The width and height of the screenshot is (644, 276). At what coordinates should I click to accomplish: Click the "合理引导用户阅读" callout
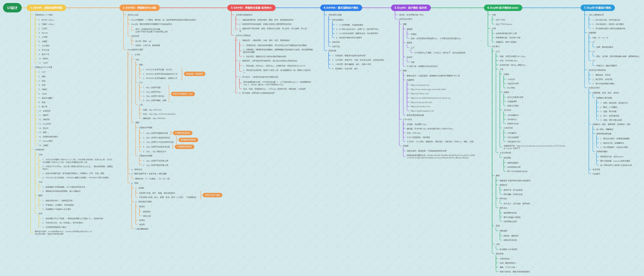pos(212,195)
